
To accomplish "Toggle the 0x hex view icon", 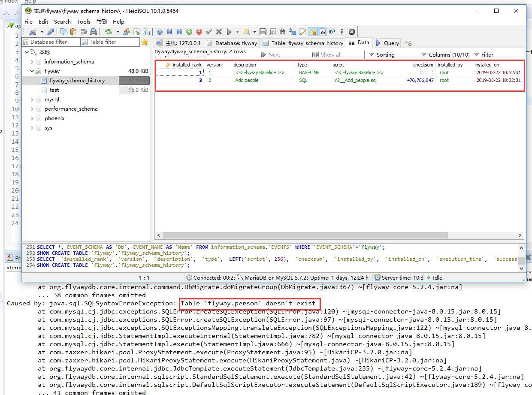I will coord(323,32).
